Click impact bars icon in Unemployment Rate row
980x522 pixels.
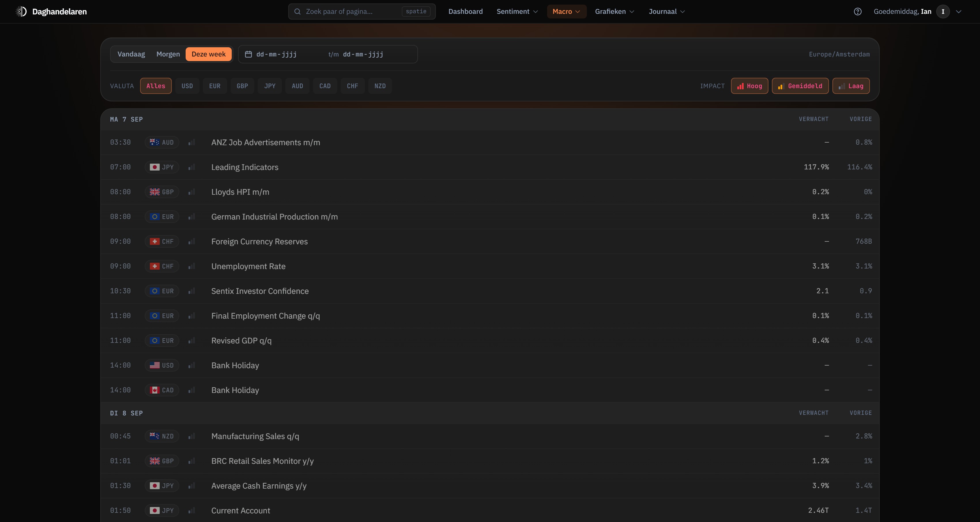coord(192,266)
